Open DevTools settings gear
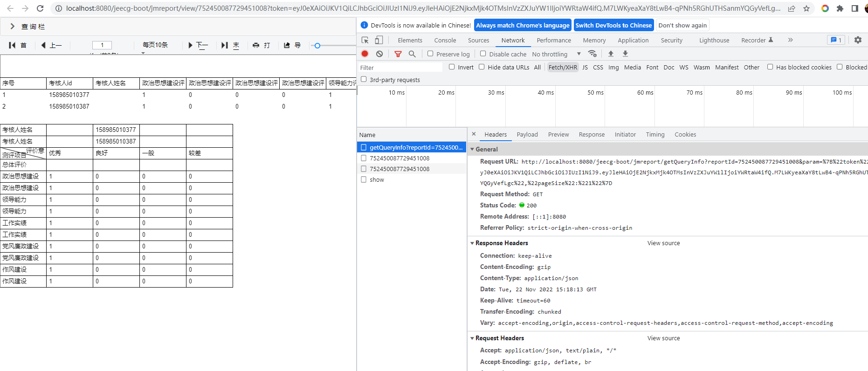This screenshot has height=371, width=868. (858, 40)
